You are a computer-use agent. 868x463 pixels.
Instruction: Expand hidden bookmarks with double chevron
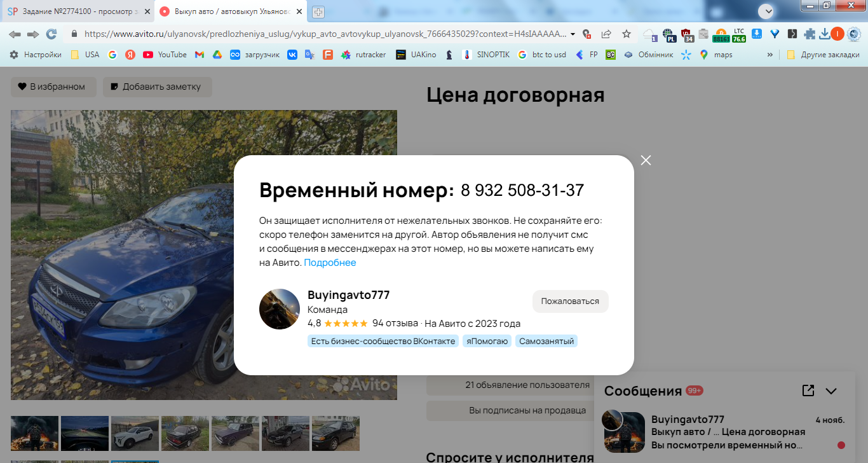tap(770, 55)
